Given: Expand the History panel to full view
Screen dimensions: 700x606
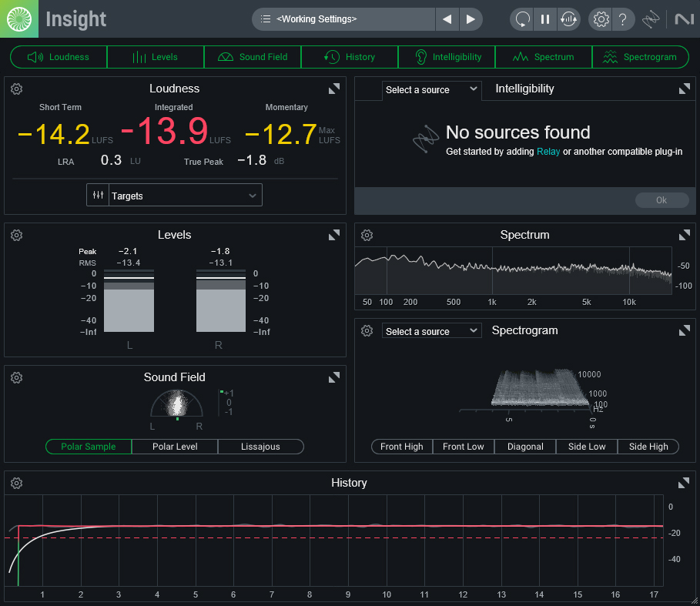Looking at the screenshot, I should point(684,483).
